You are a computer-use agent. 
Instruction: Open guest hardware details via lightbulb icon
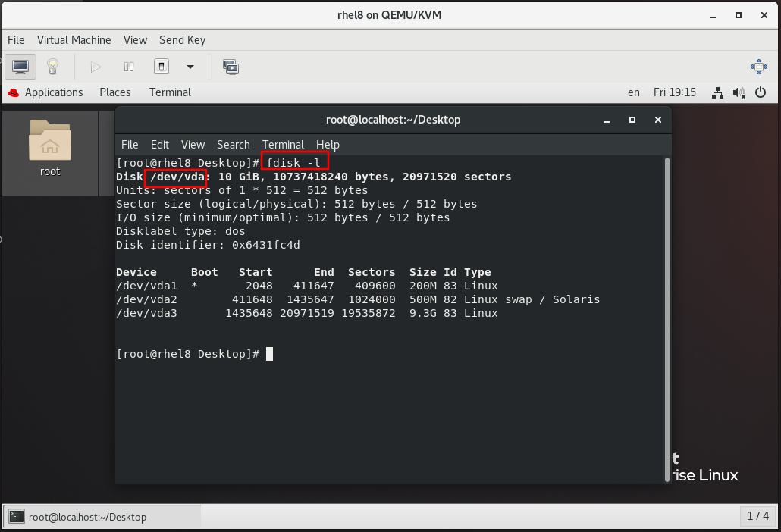pos(52,67)
